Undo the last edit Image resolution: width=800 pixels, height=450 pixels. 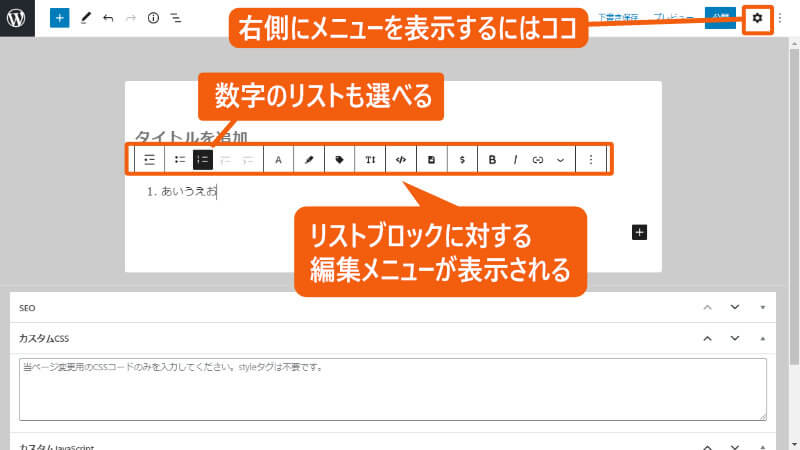click(x=108, y=18)
